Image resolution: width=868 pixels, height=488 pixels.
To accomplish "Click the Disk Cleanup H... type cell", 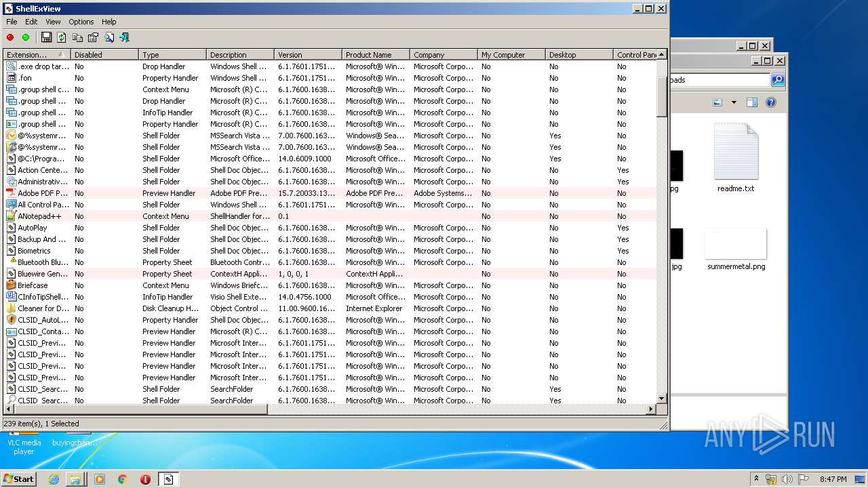I will tap(170, 308).
